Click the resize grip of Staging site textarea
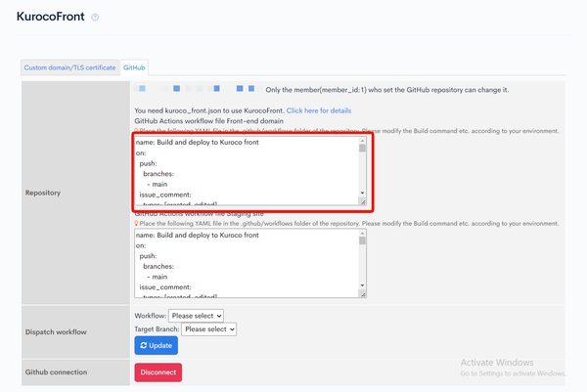This screenshot has width=587, height=392. tap(362, 294)
